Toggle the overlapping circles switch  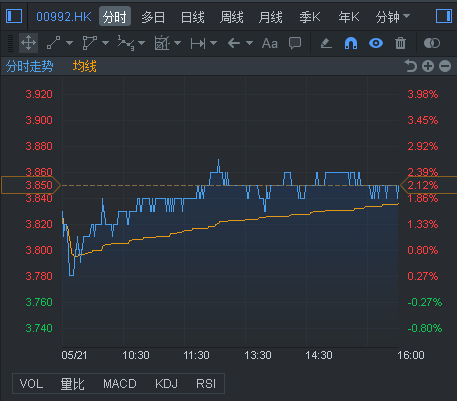432,43
